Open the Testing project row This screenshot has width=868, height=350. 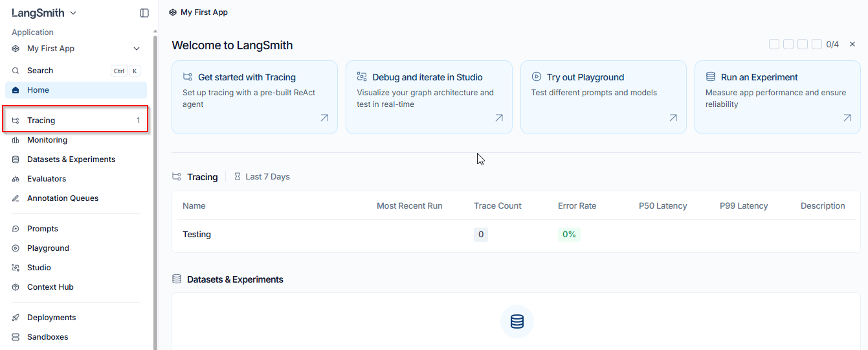point(516,235)
